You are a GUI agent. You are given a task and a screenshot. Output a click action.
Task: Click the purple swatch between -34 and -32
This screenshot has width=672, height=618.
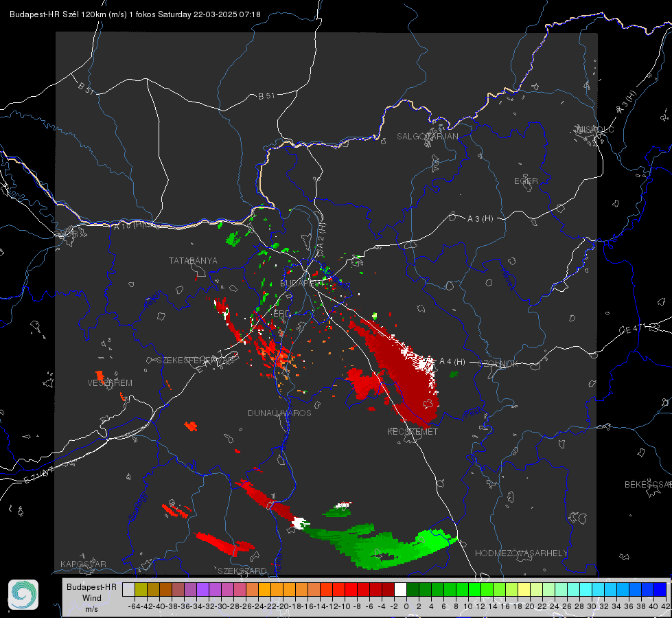tap(202, 589)
